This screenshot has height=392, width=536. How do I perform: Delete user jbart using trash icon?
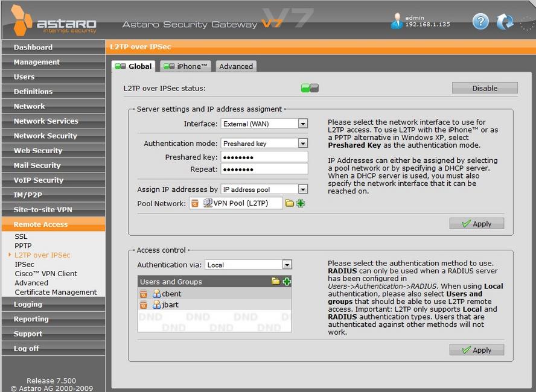tap(144, 305)
